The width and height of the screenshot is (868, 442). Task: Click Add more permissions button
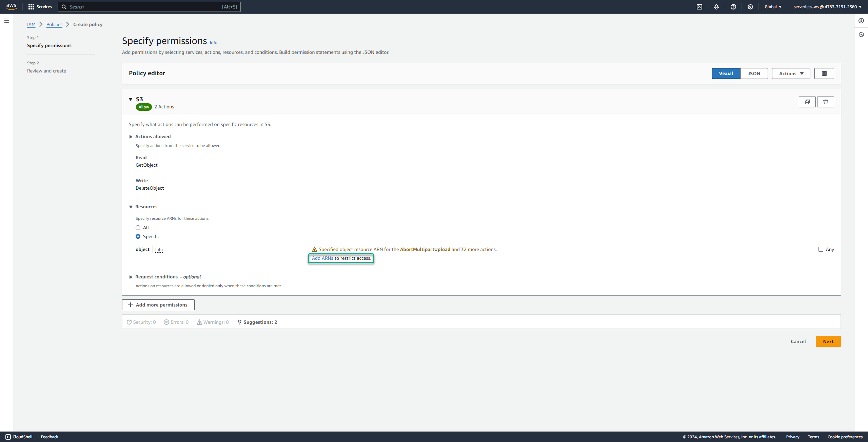pyautogui.click(x=159, y=305)
